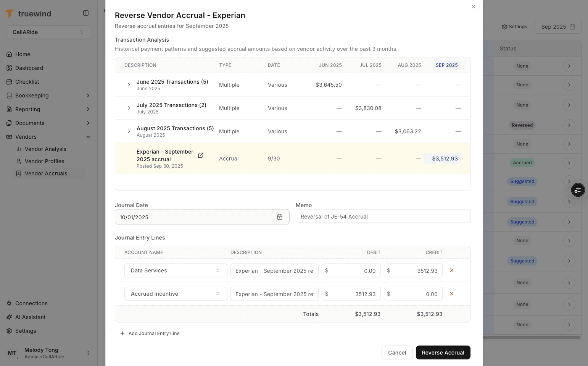Open the Journal Date calendar picker icon
588x366 pixels.
click(280, 217)
